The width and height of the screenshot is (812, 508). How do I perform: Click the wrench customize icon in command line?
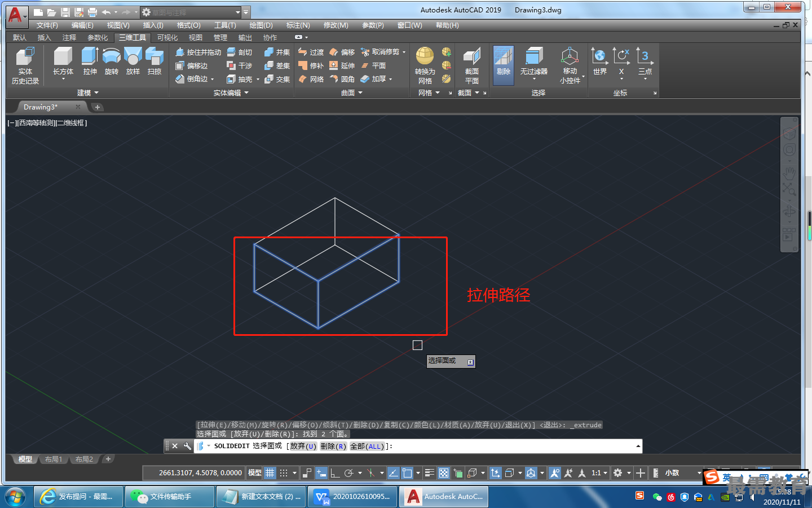187,446
